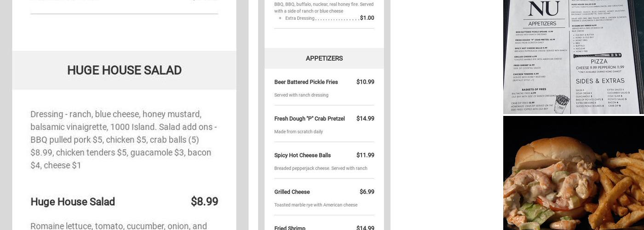Viewport: 644px width, 230px height.
Task: Click the HUGE HOUSE SALAD section header
Action: click(124, 70)
